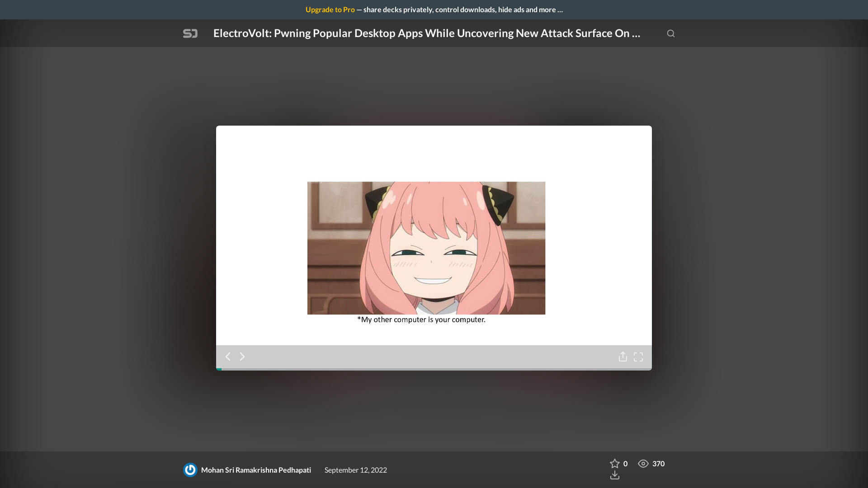Screen dimensions: 868x488
Task: Download the deck via download arrow icon
Action: pos(615,475)
